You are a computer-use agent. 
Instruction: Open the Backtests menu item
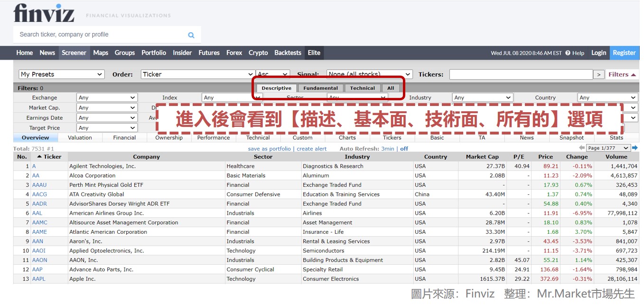click(x=288, y=53)
